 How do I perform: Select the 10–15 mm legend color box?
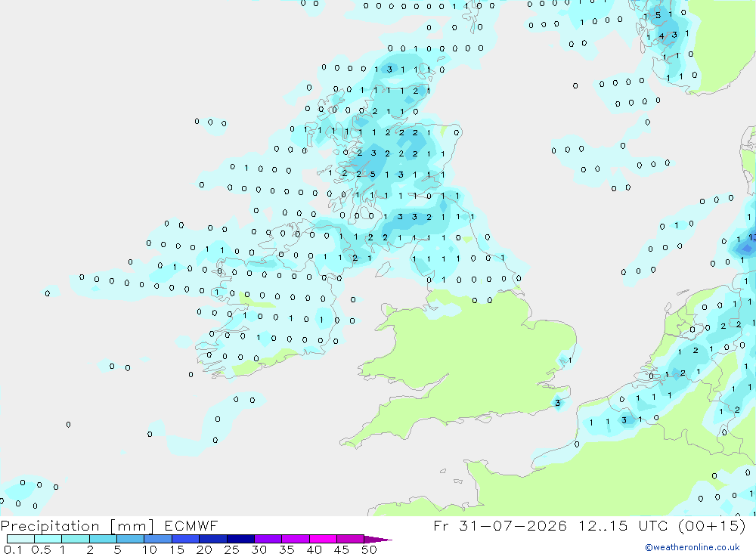158,539
